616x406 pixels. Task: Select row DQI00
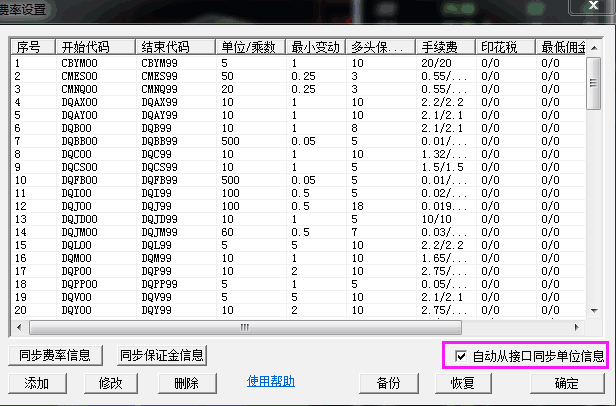pyautogui.click(x=299, y=193)
